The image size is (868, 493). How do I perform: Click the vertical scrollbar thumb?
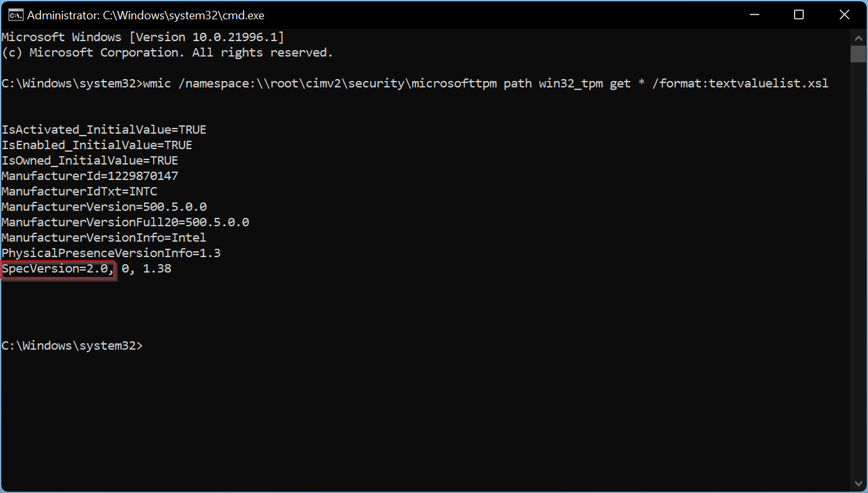[x=858, y=53]
